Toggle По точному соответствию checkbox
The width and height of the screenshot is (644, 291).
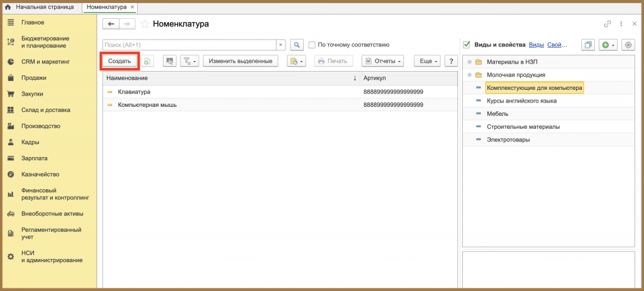click(312, 45)
